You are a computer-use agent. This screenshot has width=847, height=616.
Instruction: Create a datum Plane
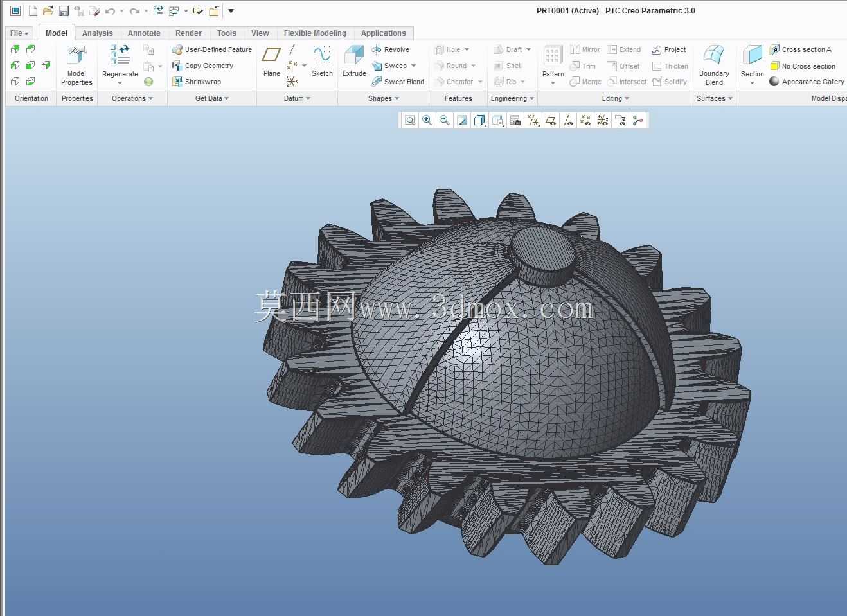pos(272,62)
